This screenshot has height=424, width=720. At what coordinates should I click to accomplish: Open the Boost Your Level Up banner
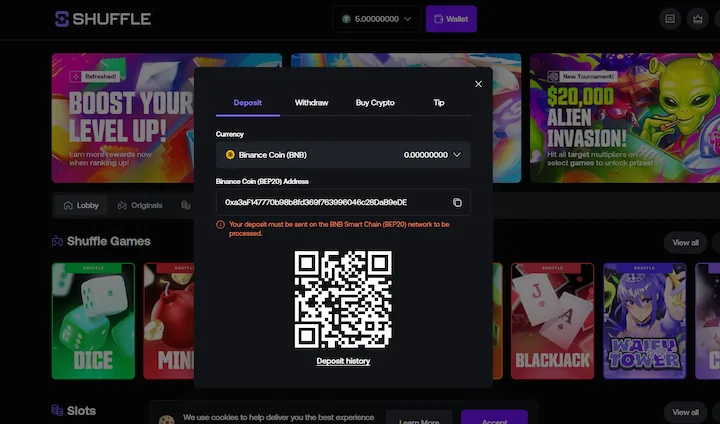click(x=123, y=118)
